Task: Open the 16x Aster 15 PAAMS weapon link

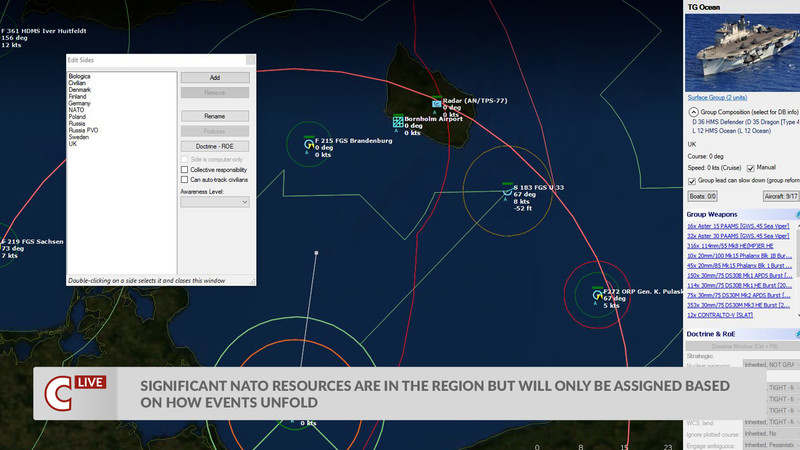Action: click(x=738, y=226)
